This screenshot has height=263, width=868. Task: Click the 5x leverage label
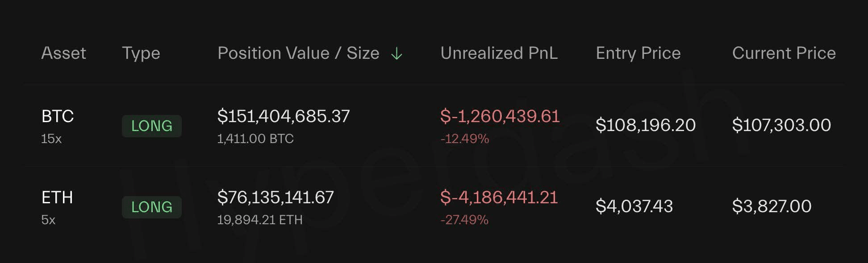(x=48, y=220)
